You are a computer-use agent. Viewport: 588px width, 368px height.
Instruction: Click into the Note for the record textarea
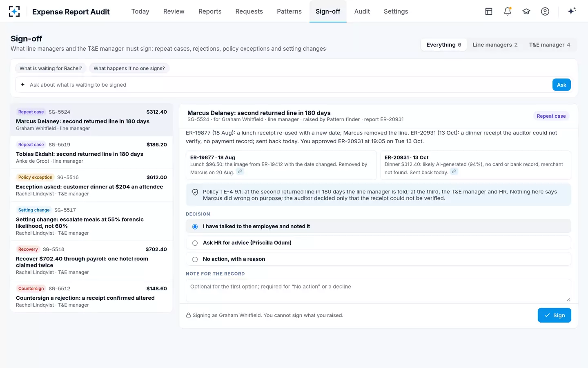[378, 290]
